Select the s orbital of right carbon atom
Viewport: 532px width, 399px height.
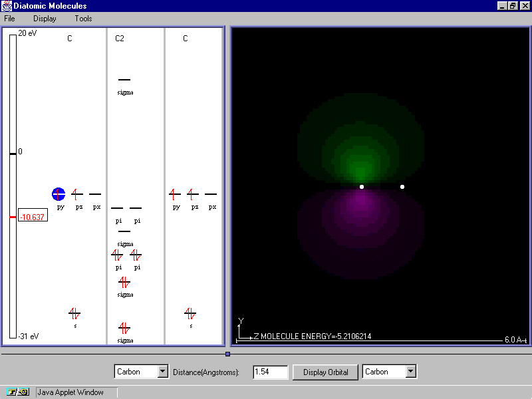point(190,313)
